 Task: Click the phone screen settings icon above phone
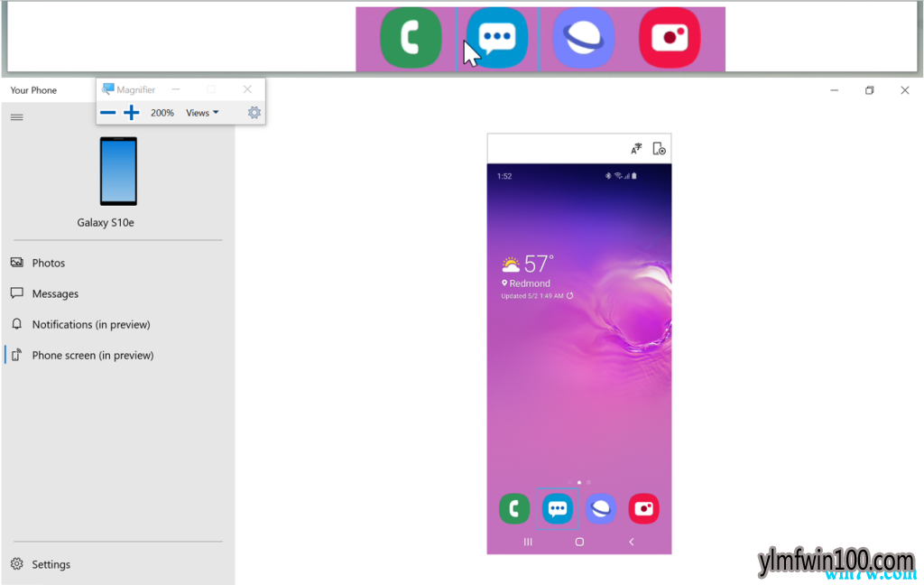tap(659, 149)
